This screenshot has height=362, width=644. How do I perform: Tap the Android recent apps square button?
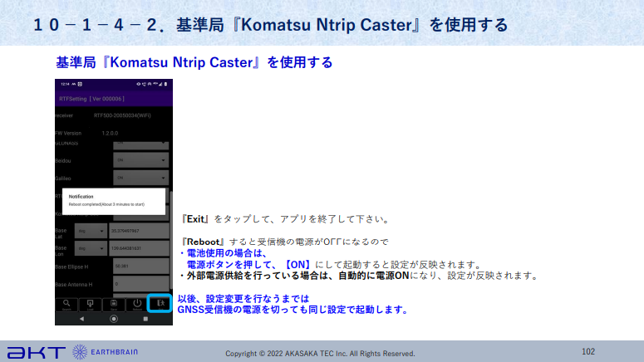tap(145, 319)
